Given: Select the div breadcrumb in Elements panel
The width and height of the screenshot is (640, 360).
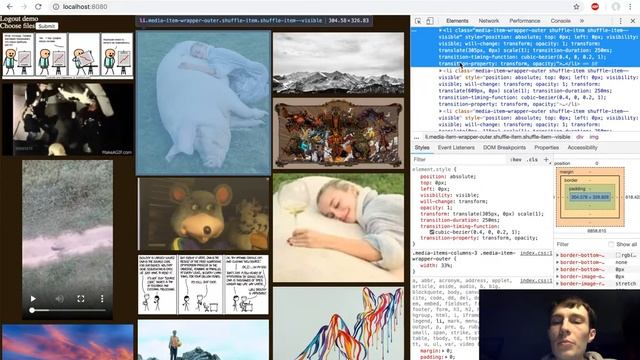Looking at the screenshot, I should point(580,137).
